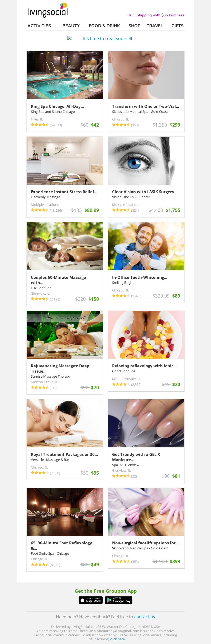Open Couples 60-Minute Massage deal title
The height and width of the screenshot is (644, 211).
pyautogui.click(x=58, y=280)
